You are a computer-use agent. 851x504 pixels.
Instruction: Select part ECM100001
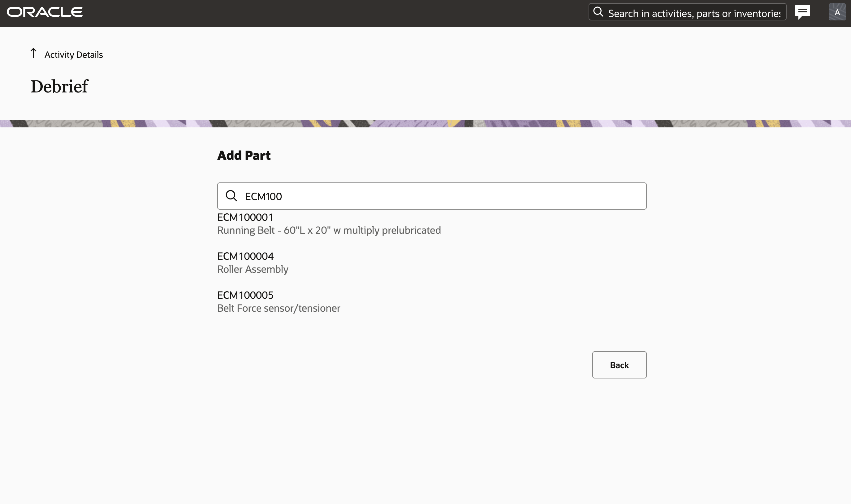pos(245,217)
